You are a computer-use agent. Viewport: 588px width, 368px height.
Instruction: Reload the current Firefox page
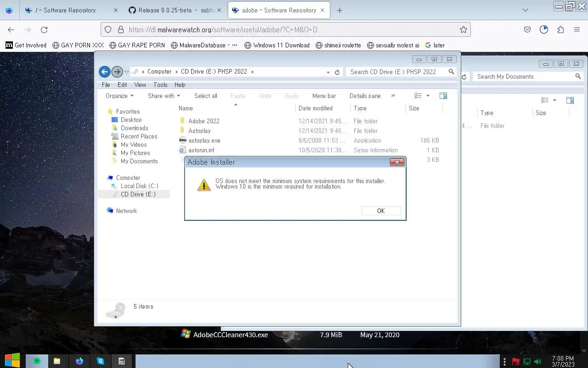click(x=44, y=29)
